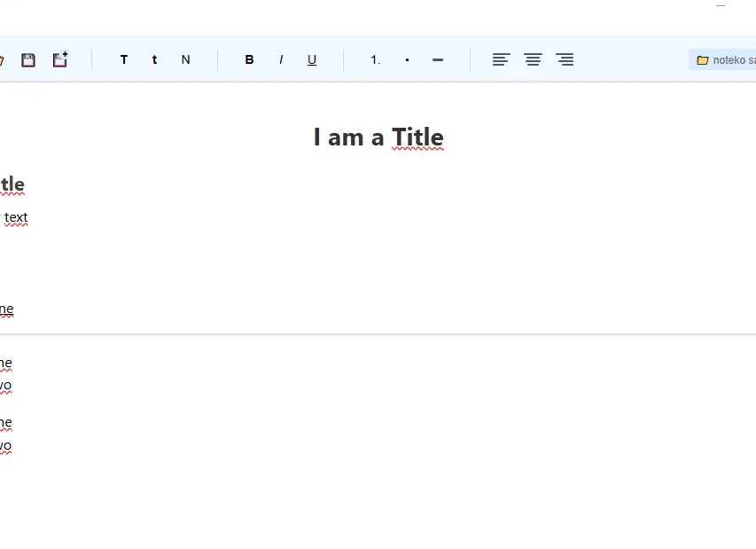Insert a horizontal dash line
This screenshot has height=549, width=756.
(x=438, y=59)
